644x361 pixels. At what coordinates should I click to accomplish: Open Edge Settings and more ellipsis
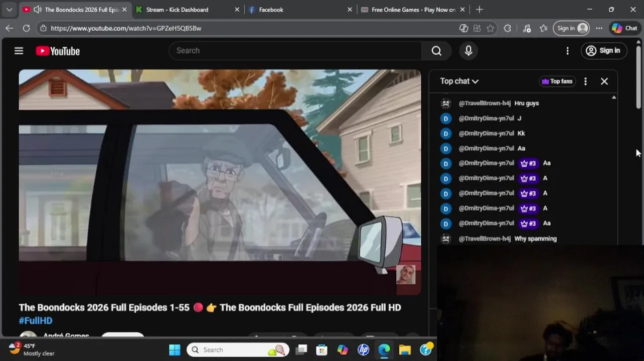[599, 28]
